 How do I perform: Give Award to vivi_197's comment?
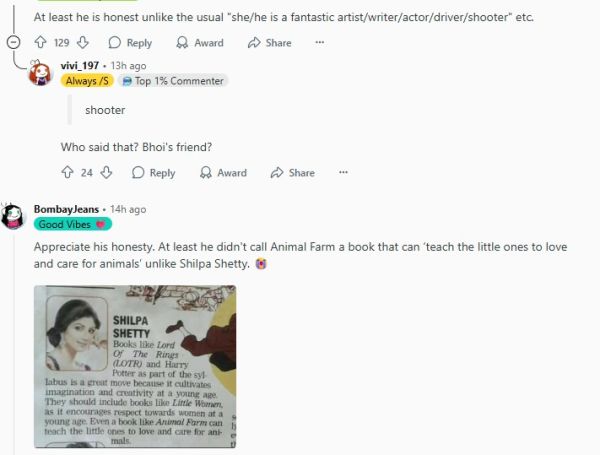223,173
